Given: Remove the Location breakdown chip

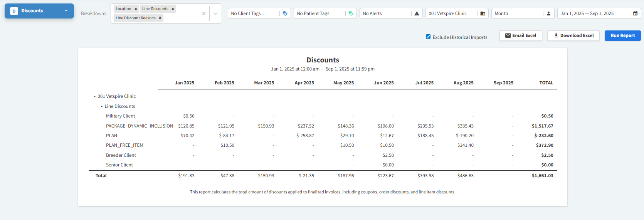Looking at the screenshot, I should pos(136,9).
